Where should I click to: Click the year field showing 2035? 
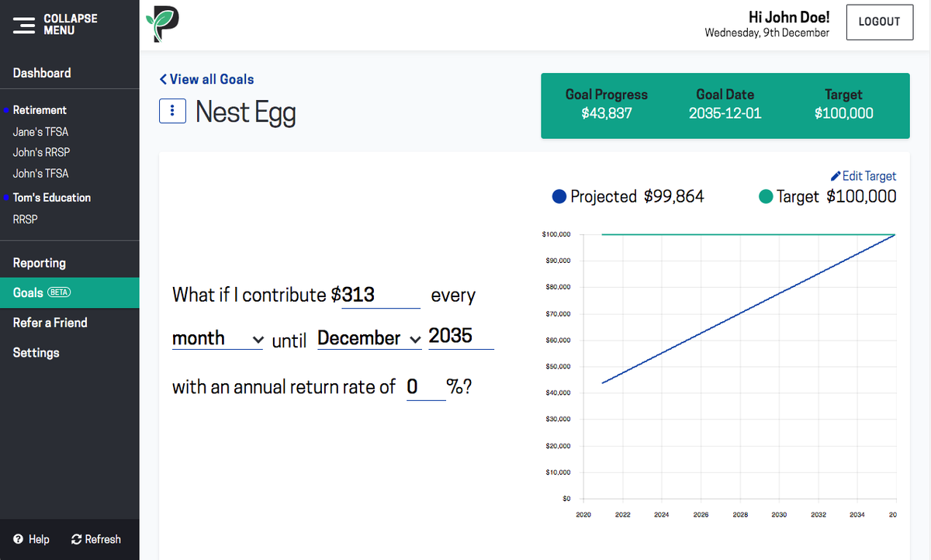pyautogui.click(x=461, y=337)
